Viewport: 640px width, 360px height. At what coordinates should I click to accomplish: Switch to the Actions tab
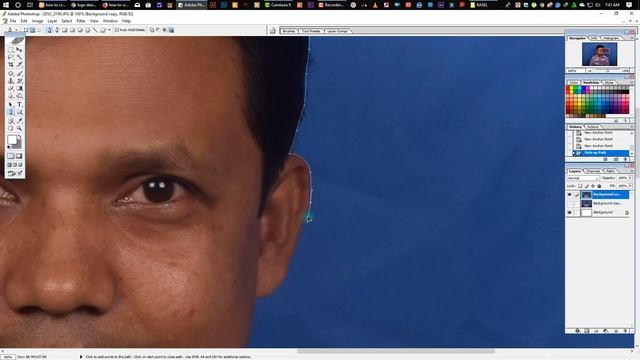[593, 127]
